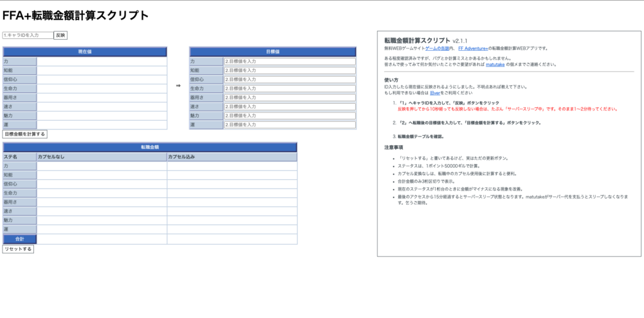Focus the 信仰心 target value input
Viewport: 644px width, 318px height.
[289, 80]
